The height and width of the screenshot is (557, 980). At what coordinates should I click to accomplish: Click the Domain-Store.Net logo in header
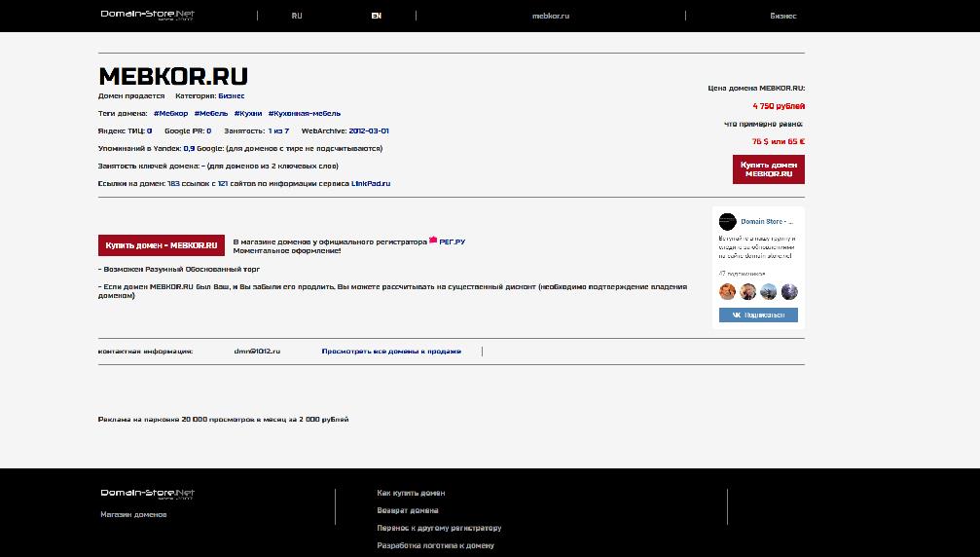(x=148, y=15)
